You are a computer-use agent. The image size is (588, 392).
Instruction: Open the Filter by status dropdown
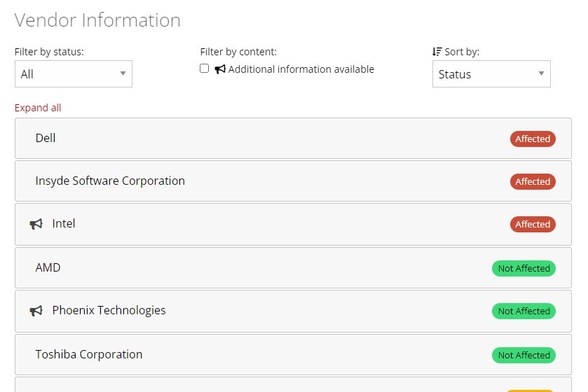74,73
